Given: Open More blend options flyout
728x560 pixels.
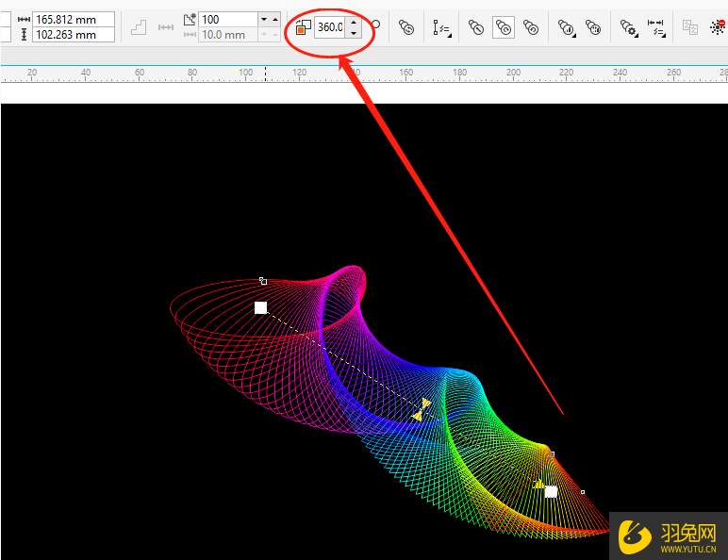Looking at the screenshot, I should [629, 28].
